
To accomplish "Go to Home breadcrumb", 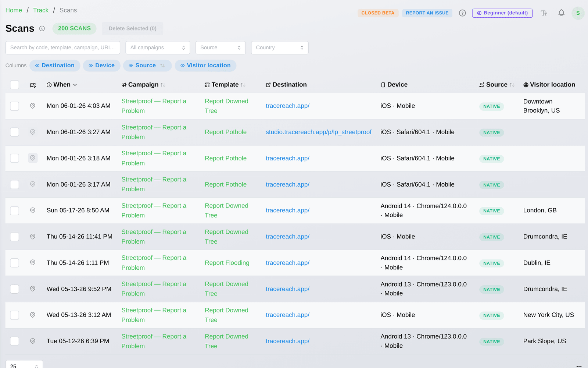I will coord(14,10).
